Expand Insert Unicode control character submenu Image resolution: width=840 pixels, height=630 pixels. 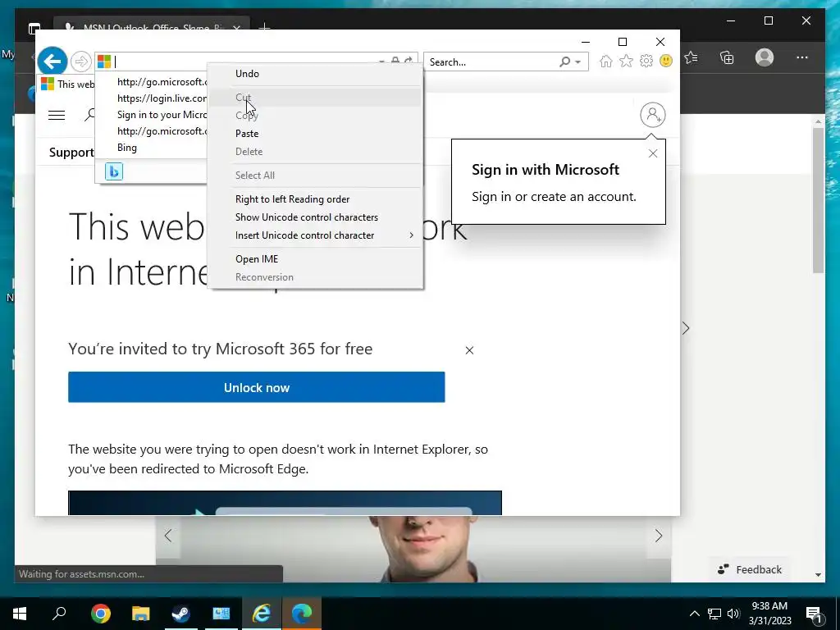click(315, 235)
